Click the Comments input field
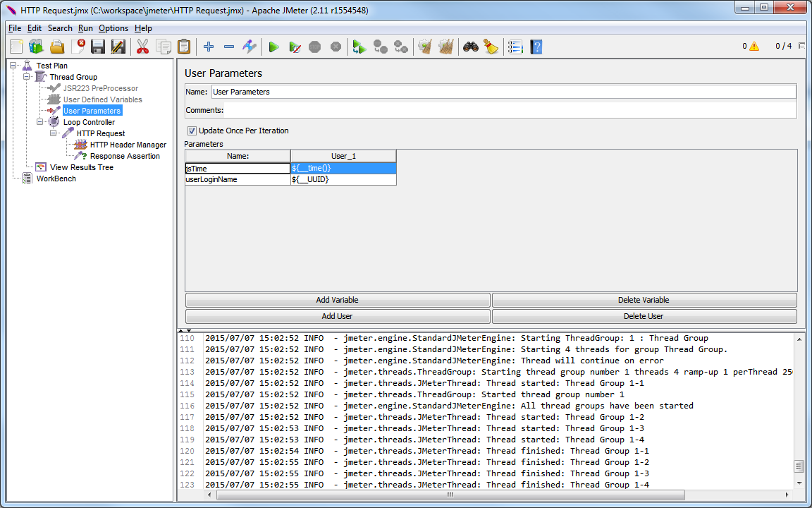Viewport: 812px width, 508px height. tap(510, 110)
